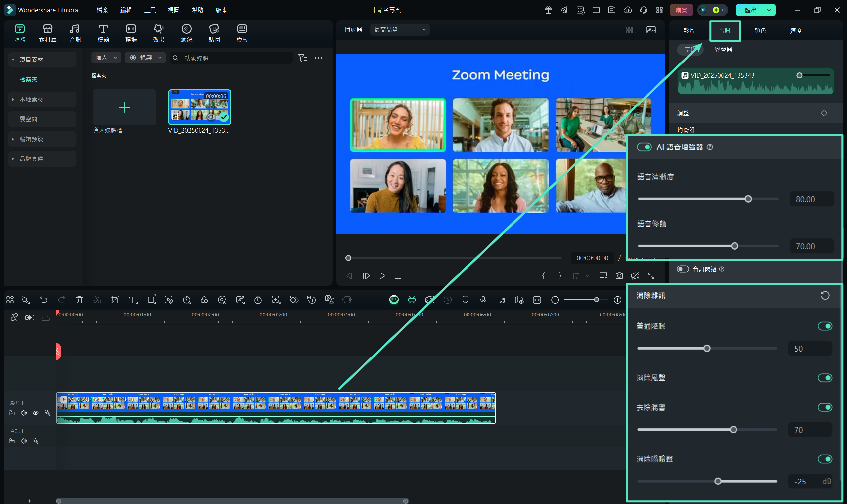Viewport: 847px width, 504px height.
Task: Toggle the AI 語音增強器 switch
Action: [644, 147]
